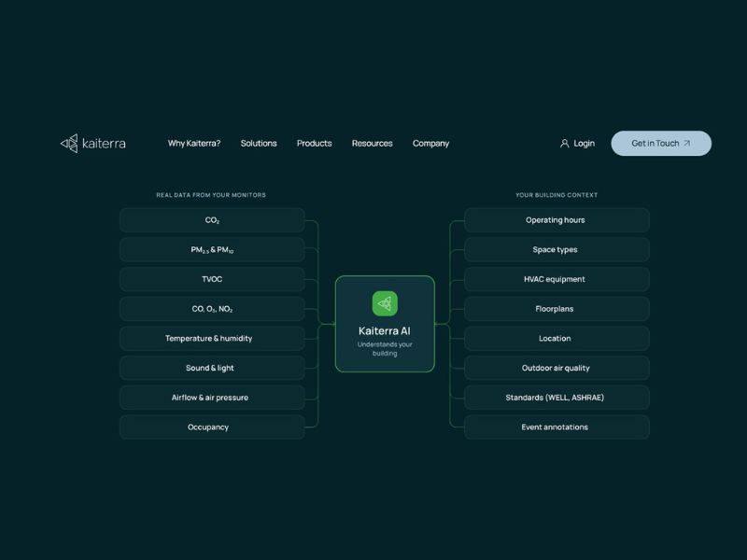Click the Understands your building caption

coord(385,348)
